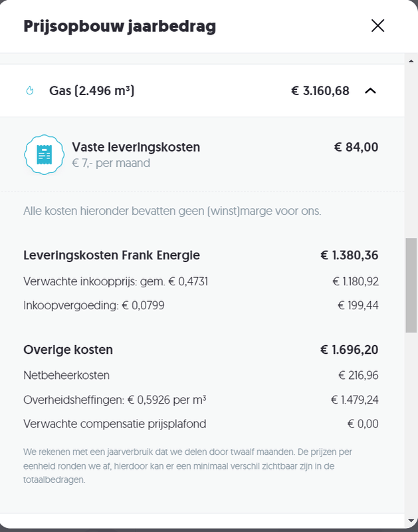Click the Vaste leveringskosten label
Image resolution: width=418 pixels, height=532 pixels.
pyautogui.click(x=136, y=147)
